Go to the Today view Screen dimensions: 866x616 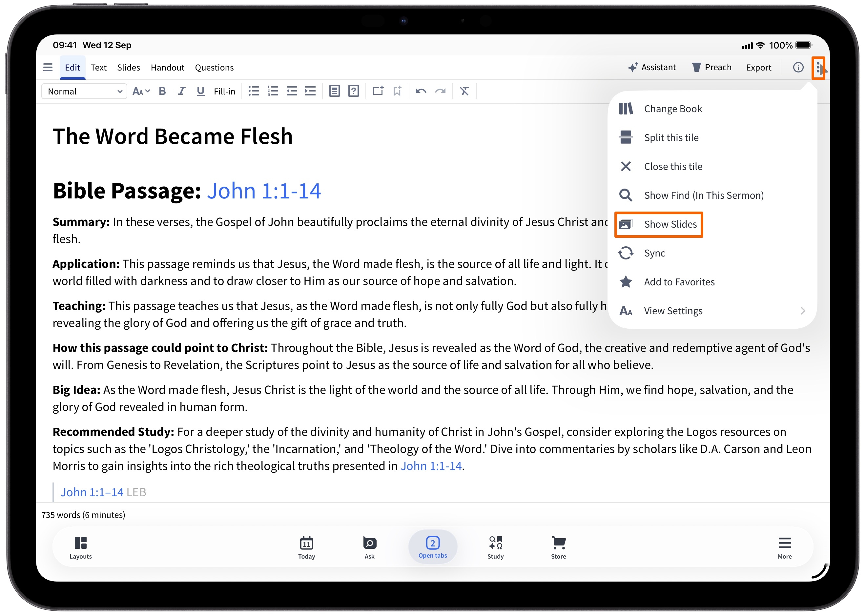[306, 548]
